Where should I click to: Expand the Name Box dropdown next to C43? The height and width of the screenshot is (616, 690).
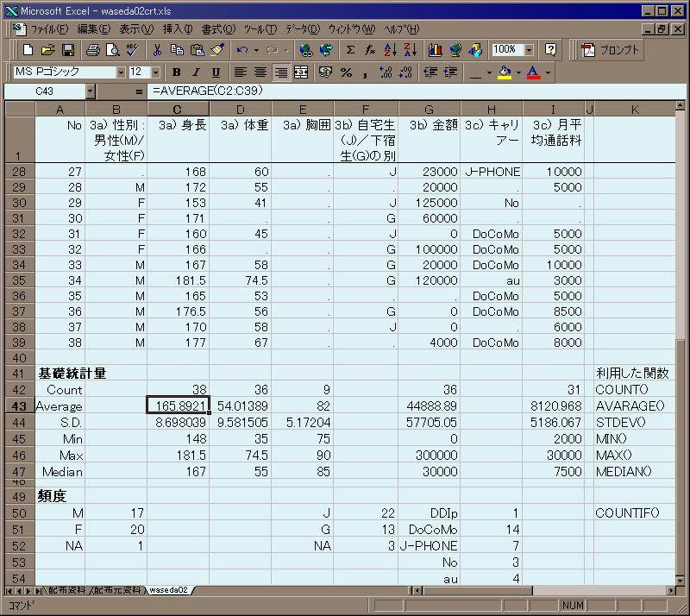click(x=91, y=91)
